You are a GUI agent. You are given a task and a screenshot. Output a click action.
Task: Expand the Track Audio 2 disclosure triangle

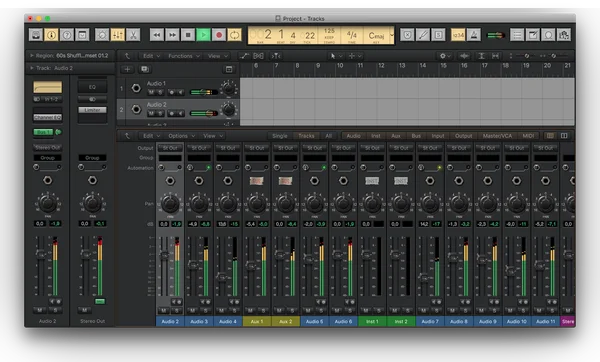(x=32, y=68)
